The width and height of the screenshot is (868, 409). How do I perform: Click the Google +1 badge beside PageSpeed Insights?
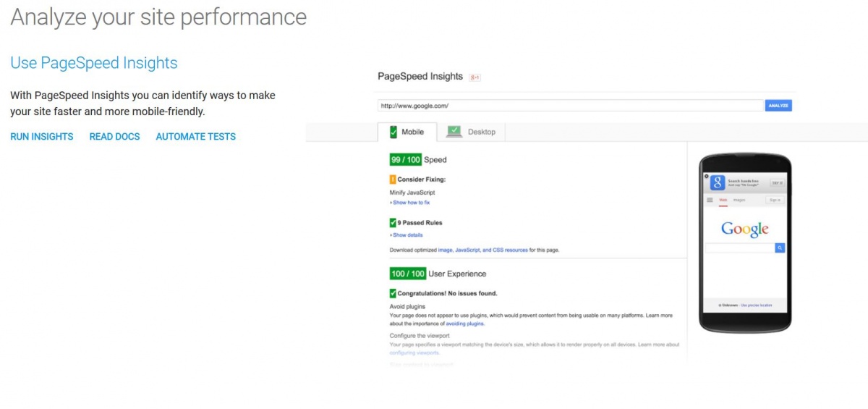point(475,77)
